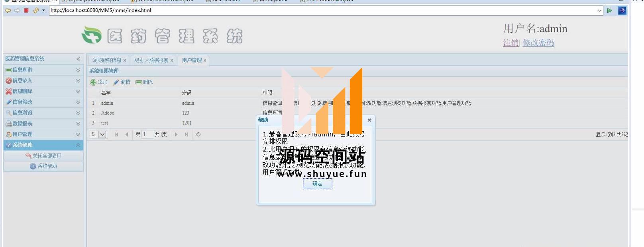The height and width of the screenshot is (247, 644).
Task: Expand the 信息浏览 accordion section
Action: click(x=78, y=113)
